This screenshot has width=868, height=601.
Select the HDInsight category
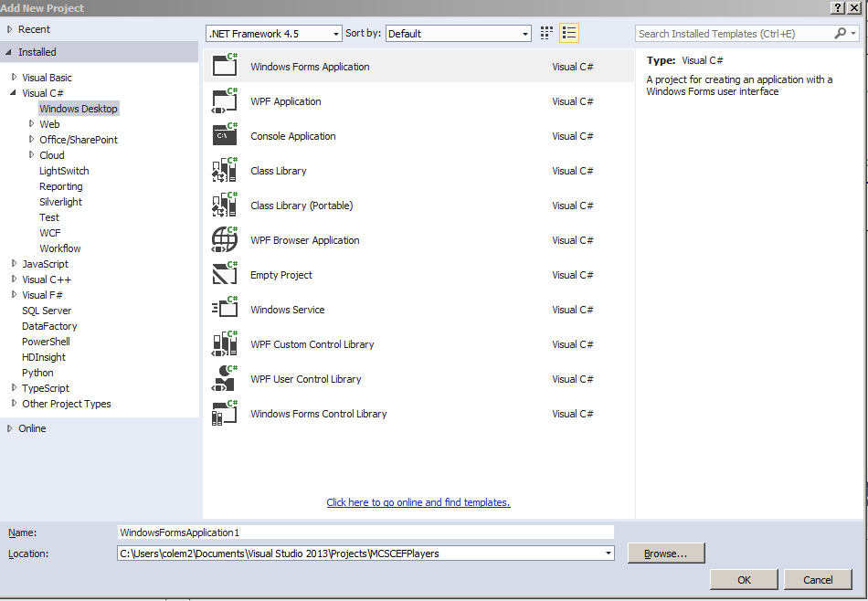click(x=44, y=357)
